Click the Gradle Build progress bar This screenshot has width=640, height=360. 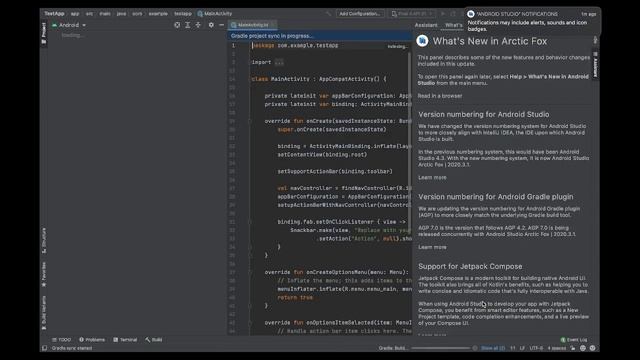tap(441, 348)
